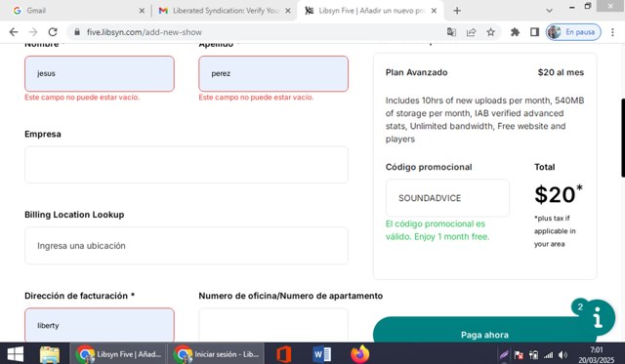Open the tab search chevron
The image size is (625, 364).
[549, 11]
